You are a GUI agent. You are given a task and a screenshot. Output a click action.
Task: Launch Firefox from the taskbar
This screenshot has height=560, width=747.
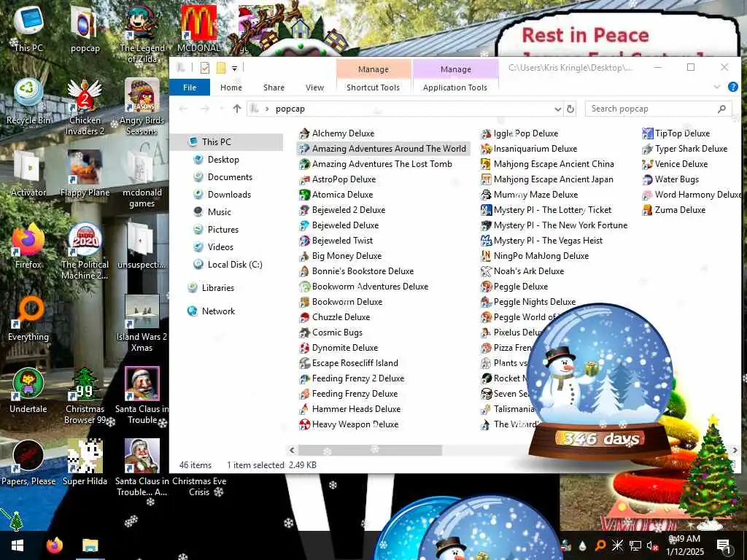tap(54, 545)
